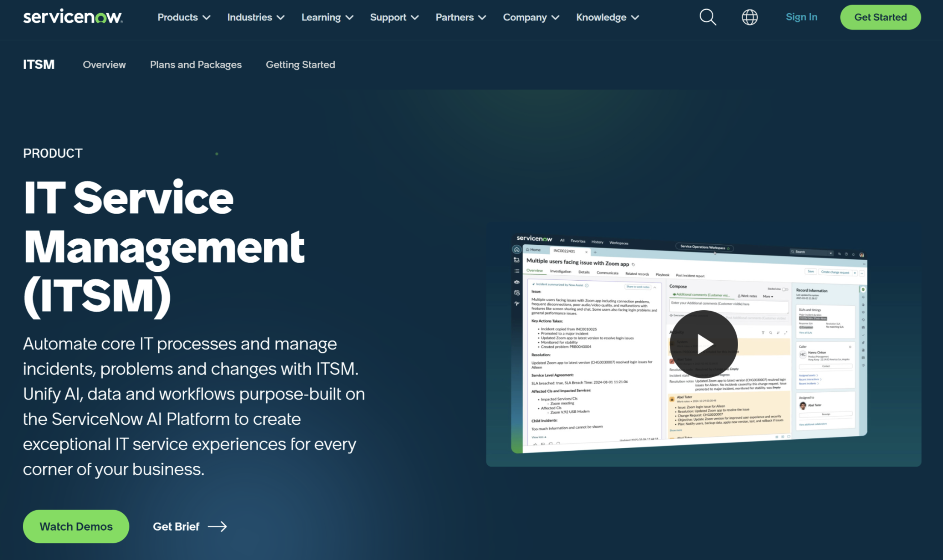Viewport: 943px width, 560px height.
Task: Click the Sign In link
Action: pyautogui.click(x=801, y=17)
